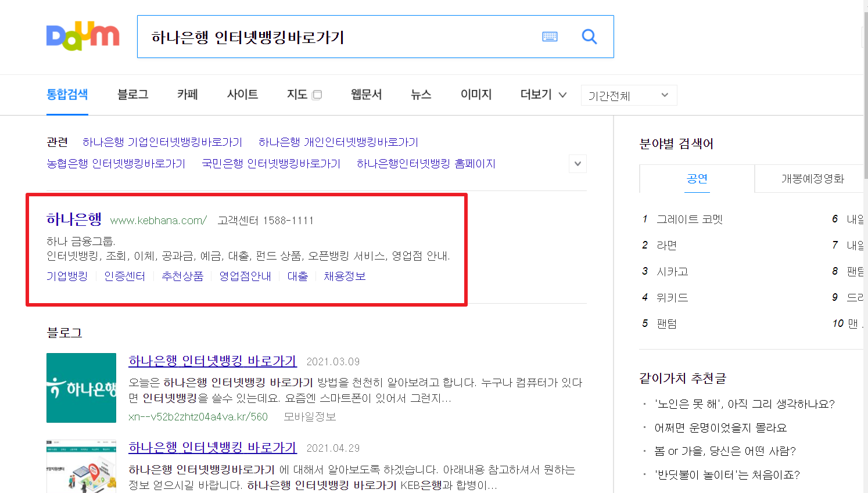The height and width of the screenshot is (493, 868).
Task: Open the 기간전체 period dropdown
Action: 629,95
